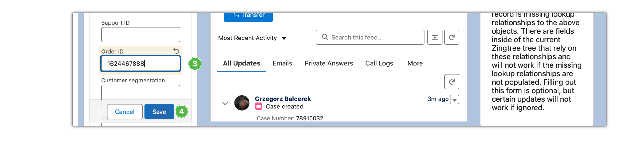The width and height of the screenshot is (644, 142).
Task: Open the Grzegorz Balcerek profile link
Action: pyautogui.click(x=283, y=99)
